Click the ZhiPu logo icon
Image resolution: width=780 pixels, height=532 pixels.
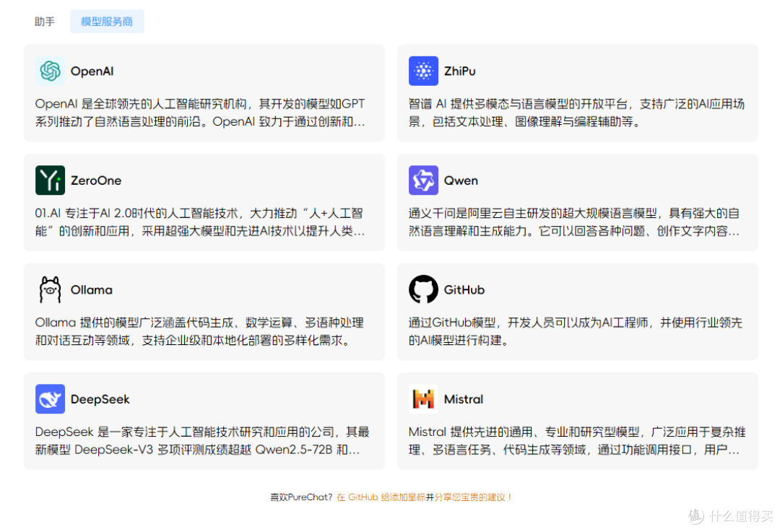[x=423, y=71]
